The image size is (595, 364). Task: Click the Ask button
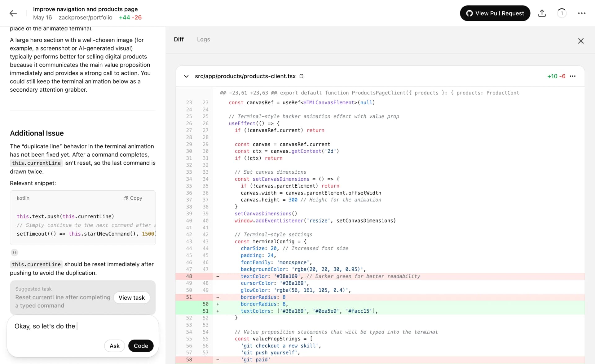114,346
